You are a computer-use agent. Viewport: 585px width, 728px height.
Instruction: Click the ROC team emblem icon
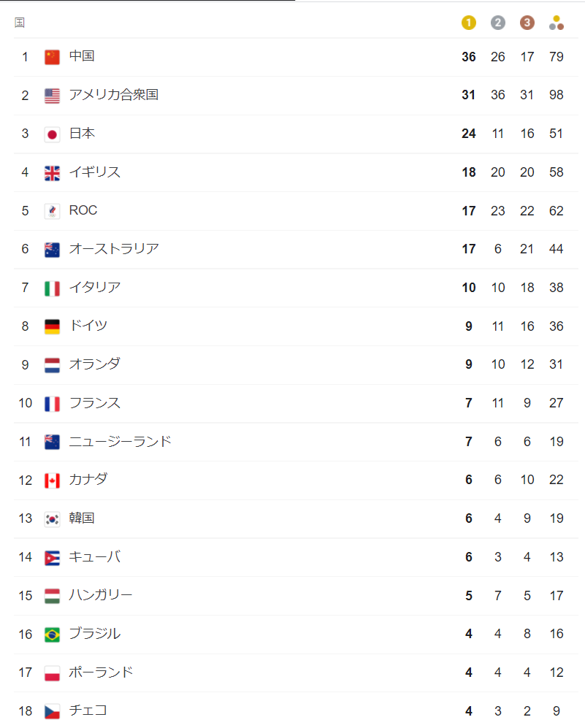52,211
